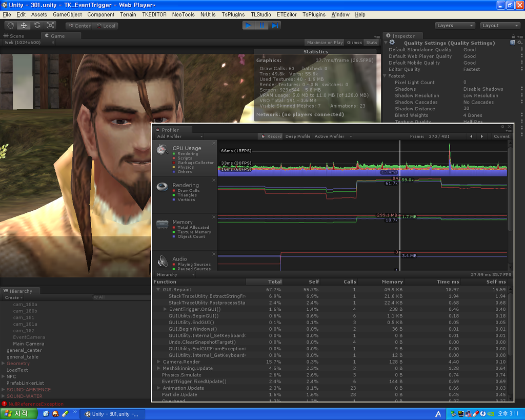Open the Active Profiler dropdown
The image size is (525, 420).
333,136
